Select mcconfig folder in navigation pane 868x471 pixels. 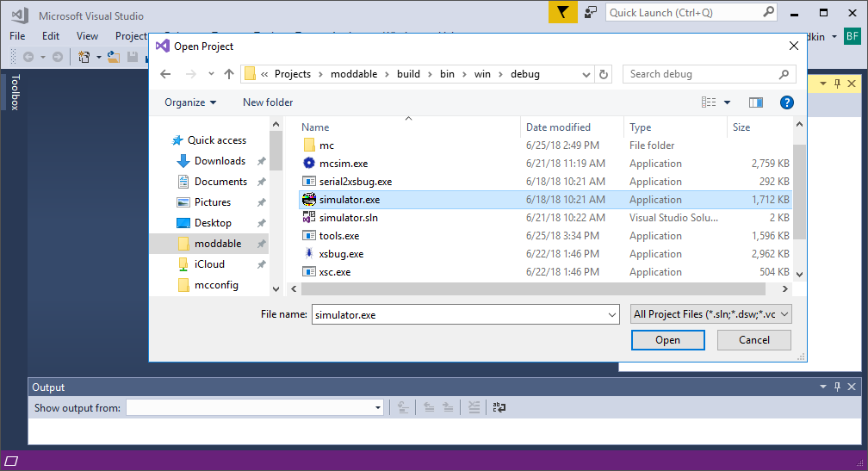coord(208,285)
